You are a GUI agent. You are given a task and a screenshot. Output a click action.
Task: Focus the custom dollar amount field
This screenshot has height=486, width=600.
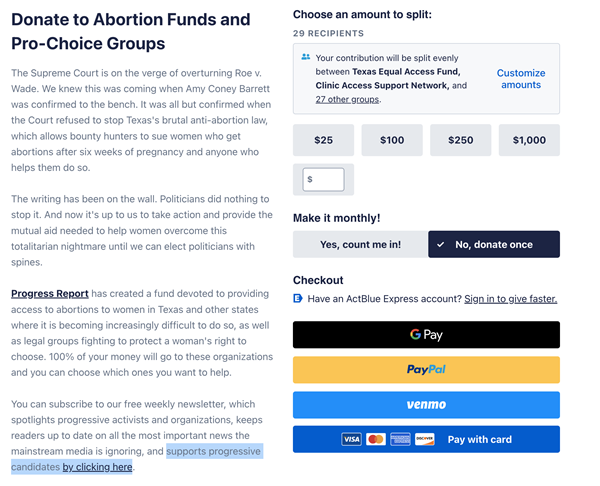click(323, 179)
